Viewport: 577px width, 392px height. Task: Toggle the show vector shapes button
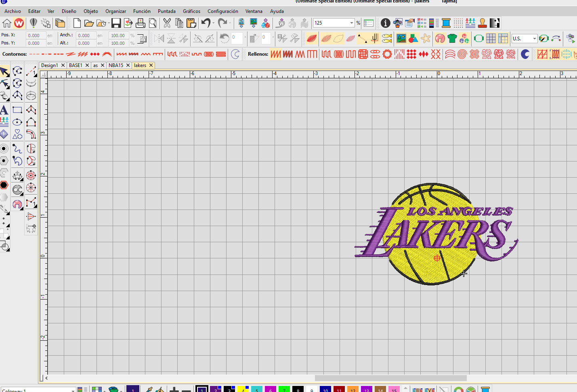point(413,38)
